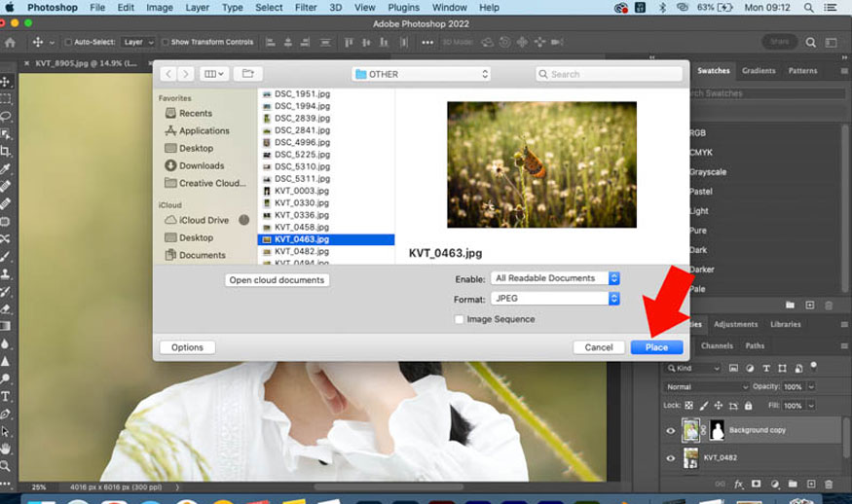Toggle lock transparent pixels
Image resolution: width=852 pixels, height=504 pixels.
point(688,406)
